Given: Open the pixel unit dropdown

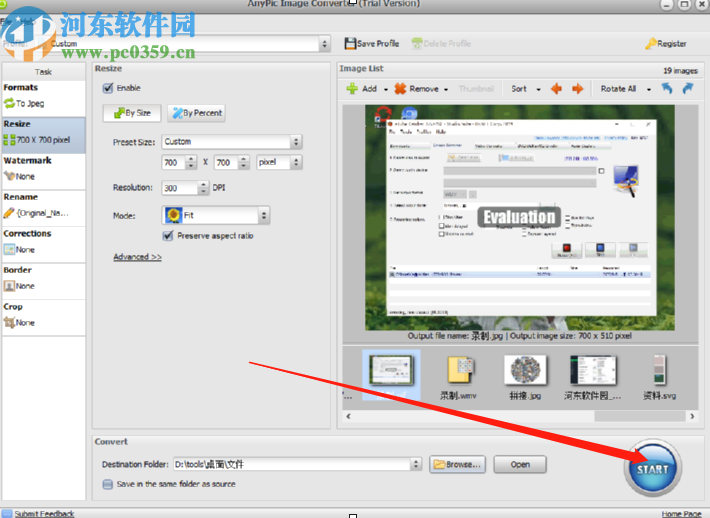Looking at the screenshot, I should click(x=296, y=162).
